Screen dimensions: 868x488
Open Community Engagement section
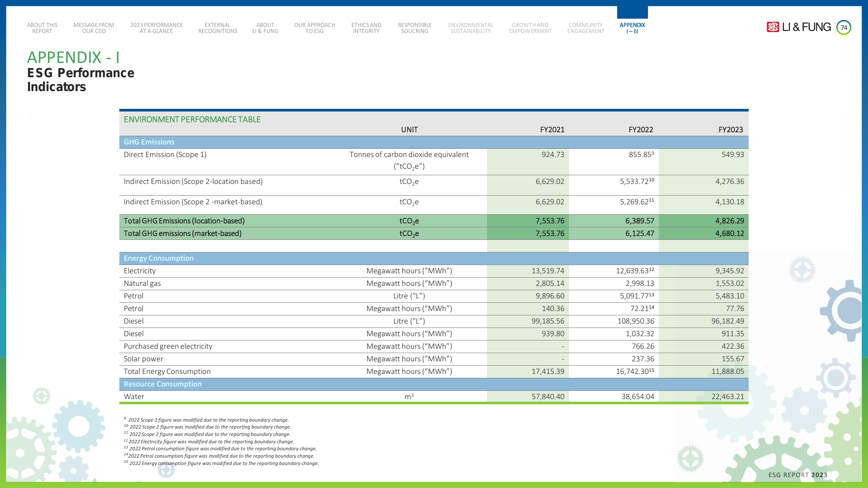coord(585,28)
